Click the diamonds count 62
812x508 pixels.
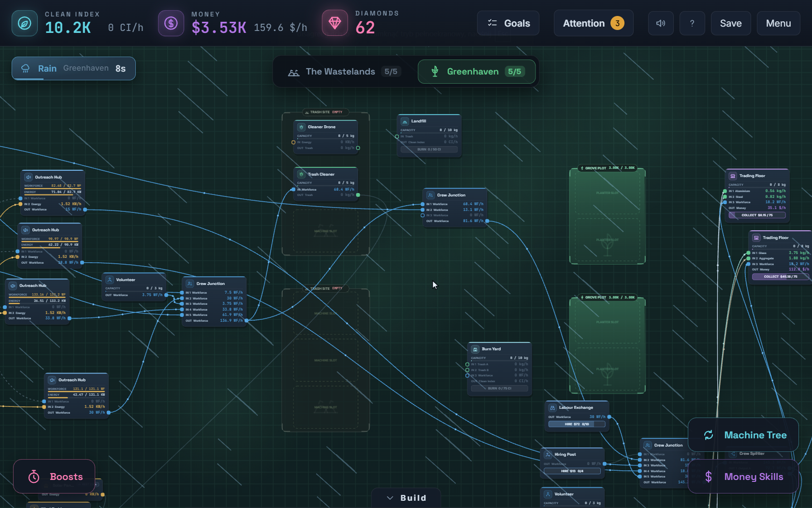(365, 28)
